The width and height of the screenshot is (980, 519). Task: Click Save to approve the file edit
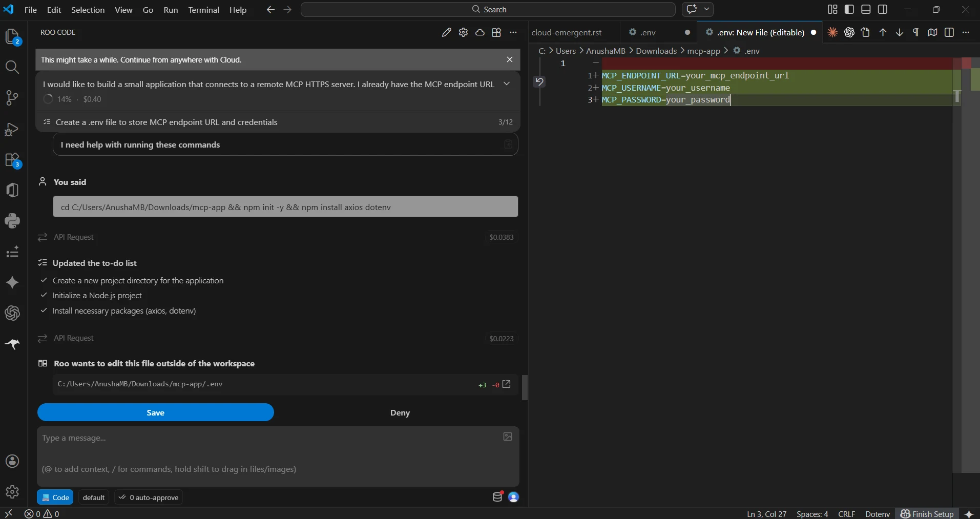pyautogui.click(x=156, y=412)
